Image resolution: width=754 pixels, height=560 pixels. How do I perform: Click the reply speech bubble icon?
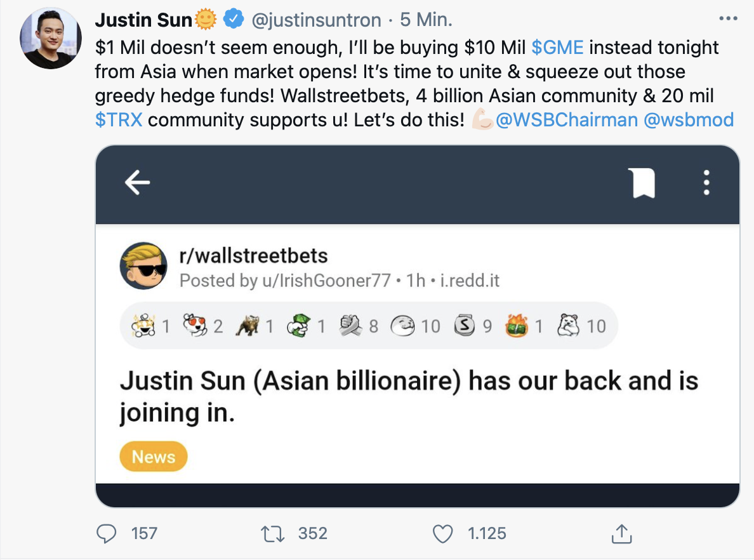point(107,534)
